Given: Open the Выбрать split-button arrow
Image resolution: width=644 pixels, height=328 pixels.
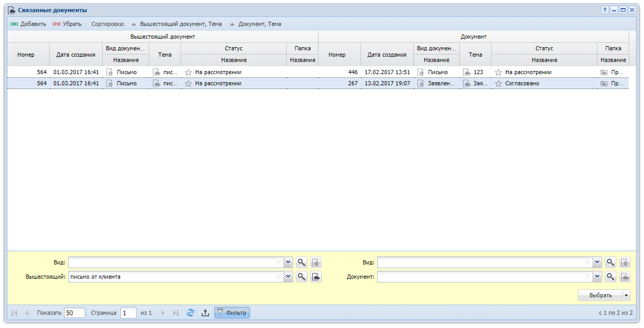Looking at the screenshot, I should [627, 296].
